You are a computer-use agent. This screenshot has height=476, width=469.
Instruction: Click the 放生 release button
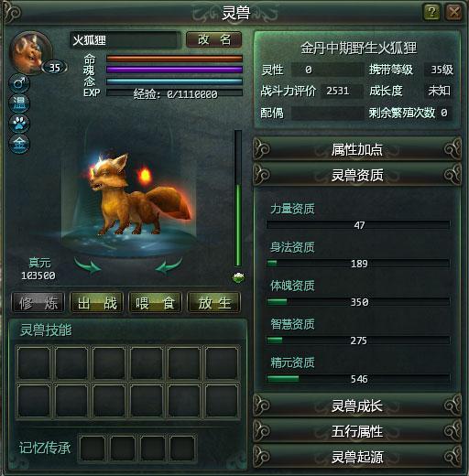pyautogui.click(x=214, y=303)
